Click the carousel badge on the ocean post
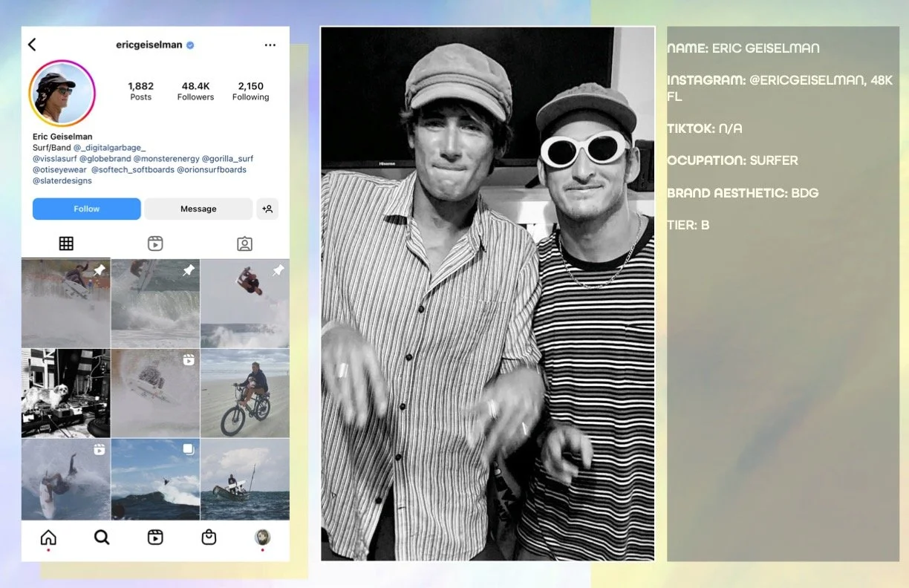This screenshot has height=588, width=909. (x=189, y=449)
